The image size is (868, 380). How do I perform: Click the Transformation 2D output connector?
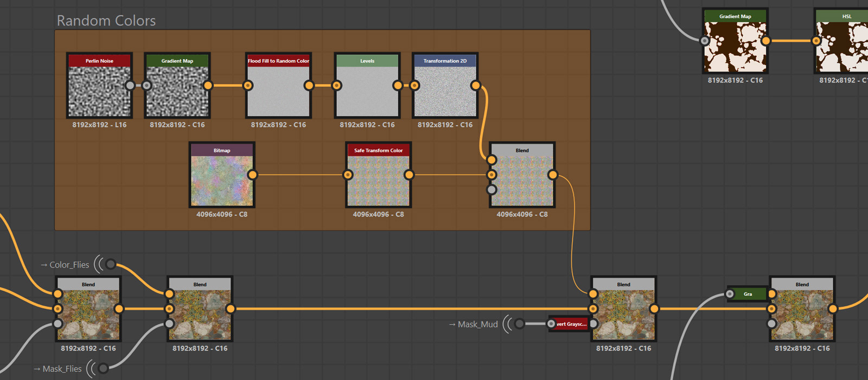coord(476,85)
